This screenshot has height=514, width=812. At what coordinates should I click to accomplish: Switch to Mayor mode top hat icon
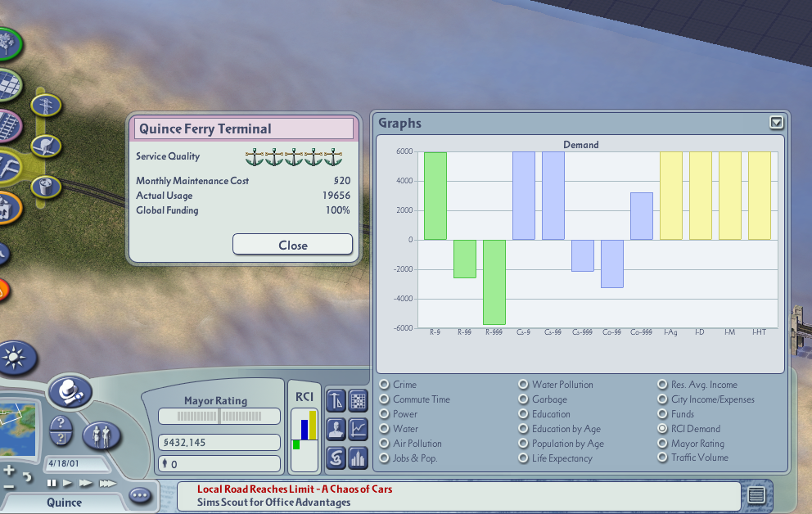point(70,392)
